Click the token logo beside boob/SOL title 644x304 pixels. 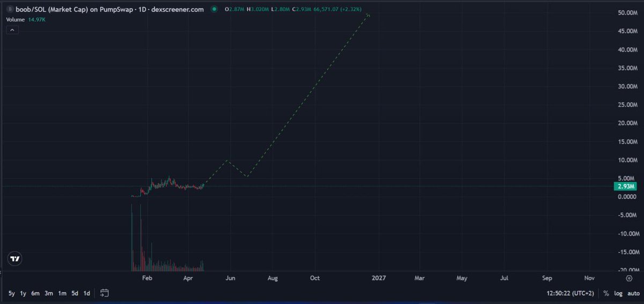(x=10, y=10)
